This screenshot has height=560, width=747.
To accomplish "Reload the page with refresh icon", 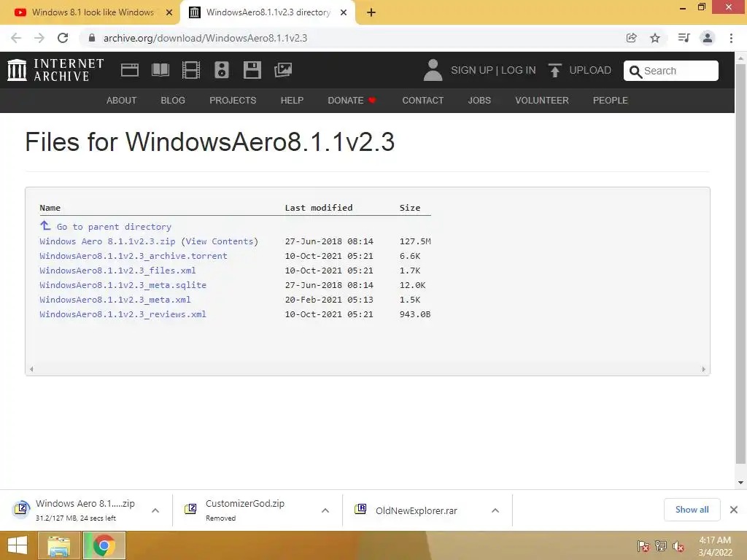I will [63, 38].
